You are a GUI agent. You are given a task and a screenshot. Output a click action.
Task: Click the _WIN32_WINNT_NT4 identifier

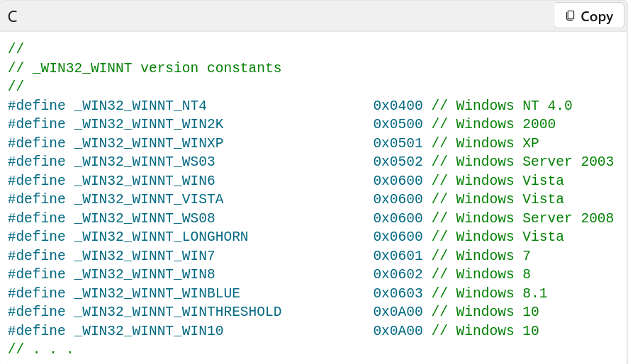point(140,106)
